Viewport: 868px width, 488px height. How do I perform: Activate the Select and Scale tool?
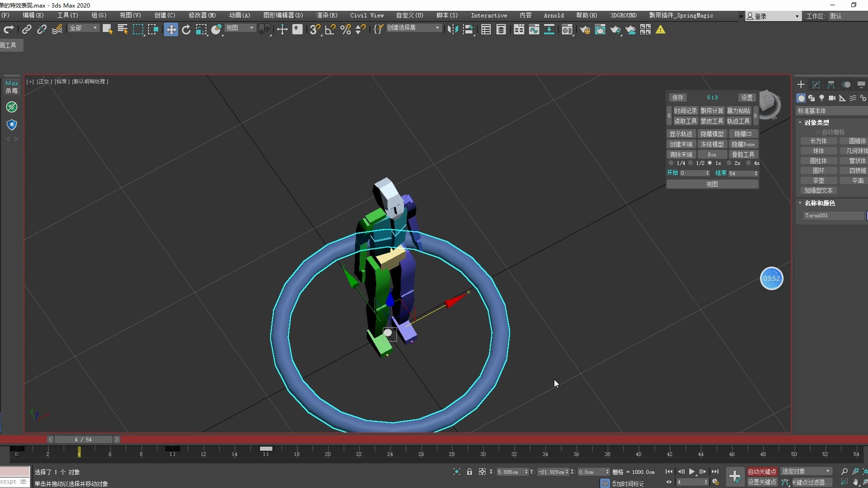click(x=201, y=30)
